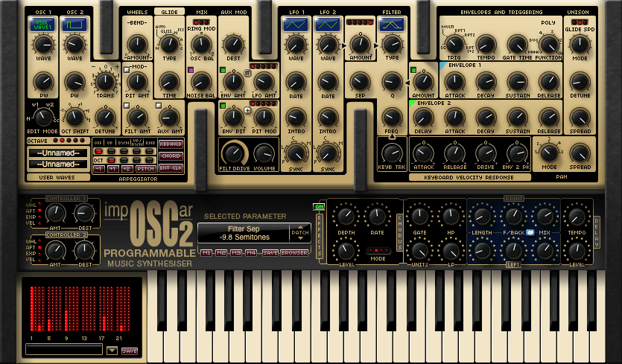Image resolution: width=622 pixels, height=364 pixels.
Task: Select the M1 memory button
Action: tap(206, 253)
